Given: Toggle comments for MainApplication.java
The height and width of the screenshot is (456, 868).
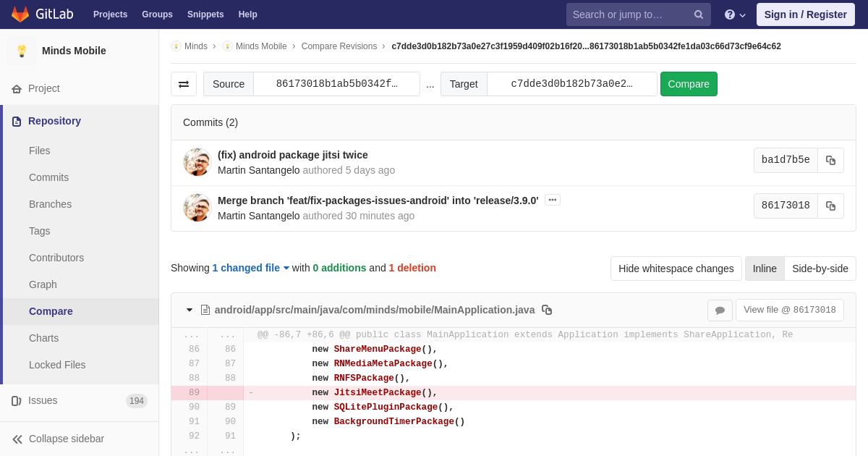Looking at the screenshot, I should [x=720, y=311].
